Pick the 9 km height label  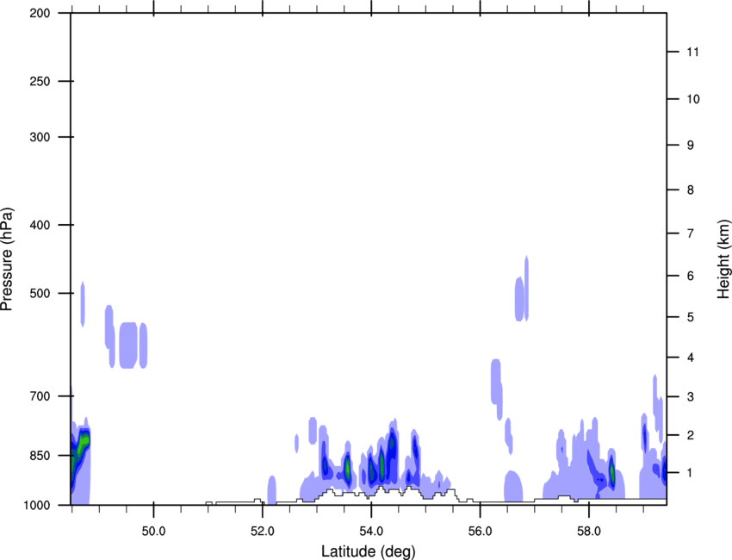(691, 146)
